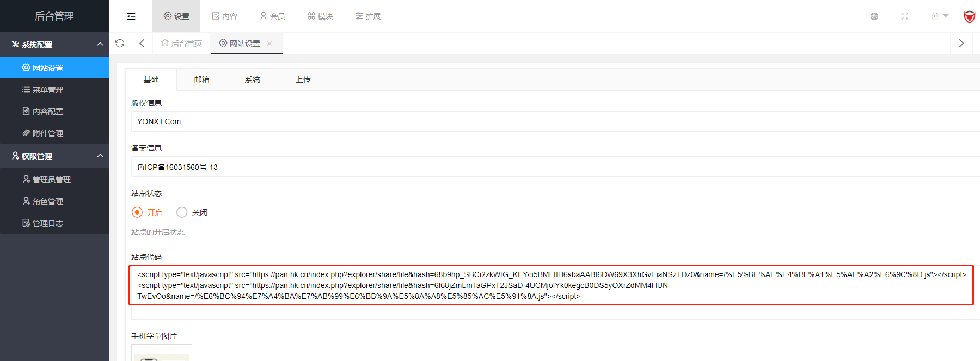Image resolution: width=980 pixels, height=361 pixels.
Task: Refresh the current page tab
Action: (120, 44)
